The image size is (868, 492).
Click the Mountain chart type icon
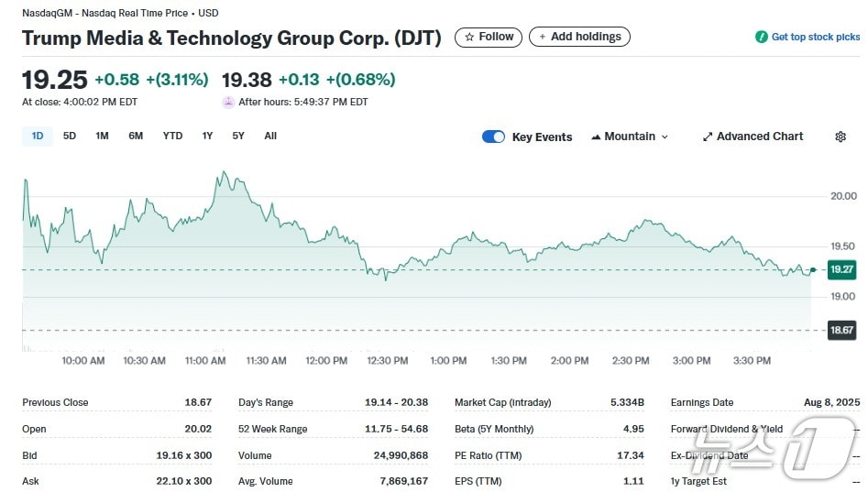596,137
